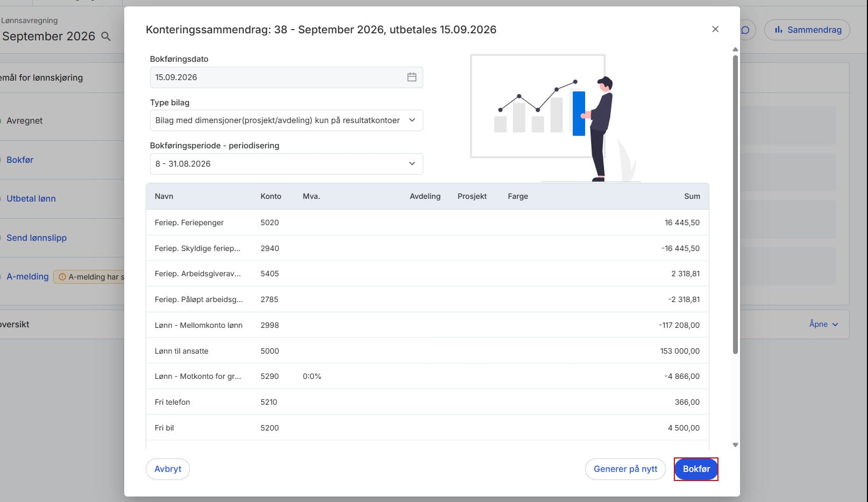Expand the Åpne section chevron
The height and width of the screenshot is (502, 868).
pos(835,325)
